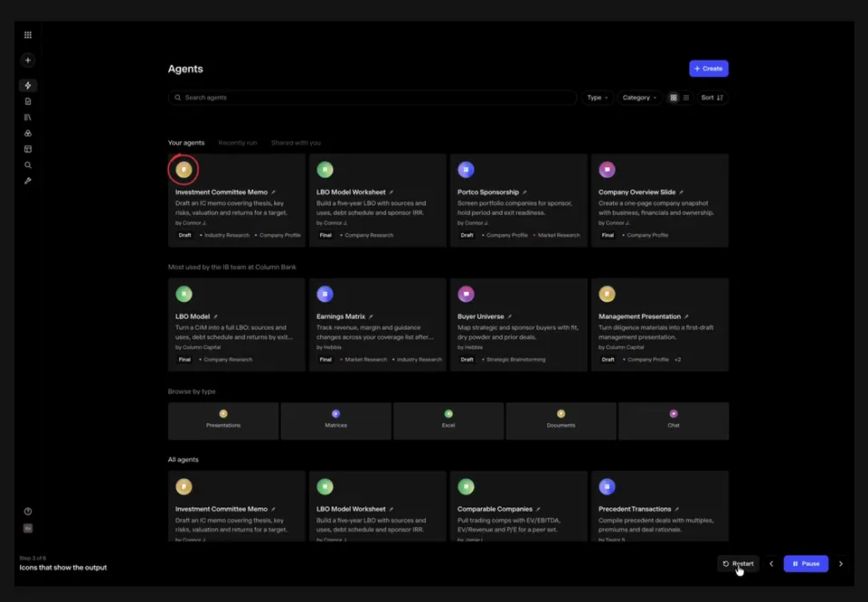Browse agents by Excel type
Viewport: 868px width, 602px height.
(448, 421)
